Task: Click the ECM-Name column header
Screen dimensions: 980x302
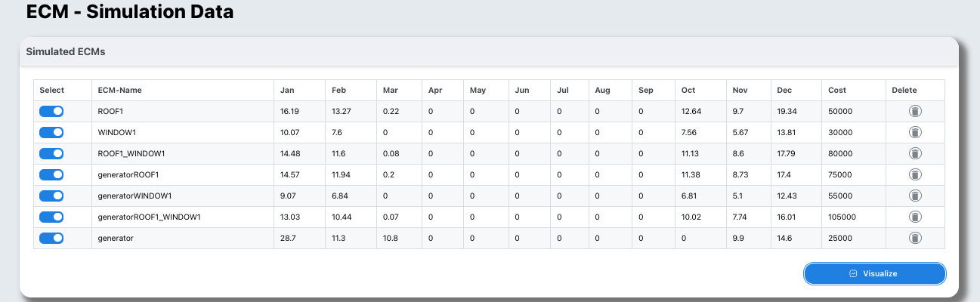Action: point(119,90)
